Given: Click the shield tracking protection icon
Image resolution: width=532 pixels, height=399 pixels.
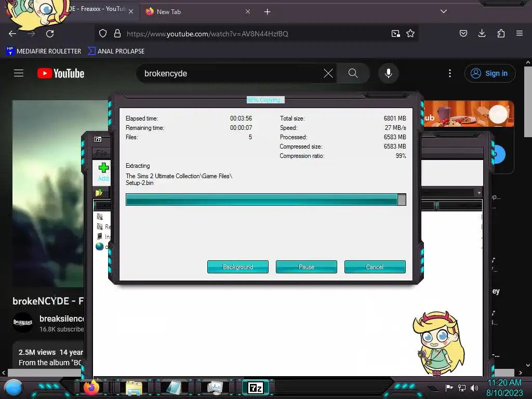Looking at the screenshot, I should click(103, 34).
